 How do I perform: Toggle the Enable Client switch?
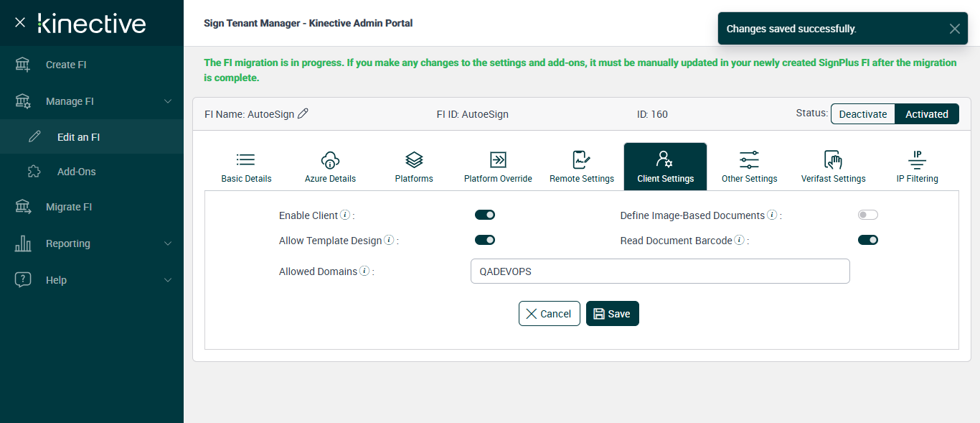point(485,215)
